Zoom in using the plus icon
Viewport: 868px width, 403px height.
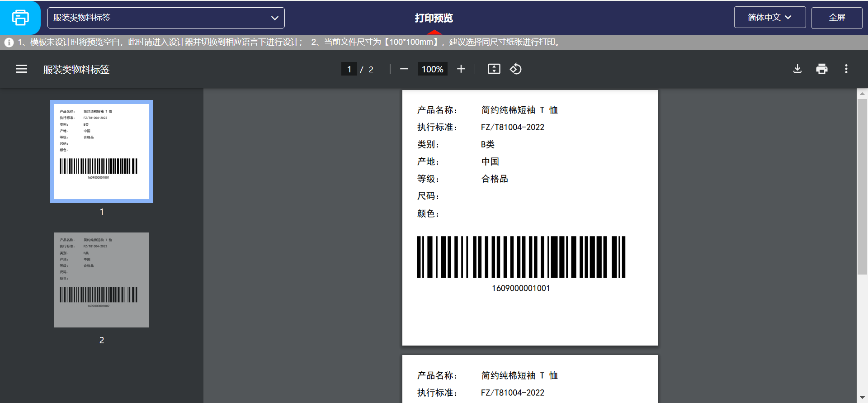tap(461, 69)
